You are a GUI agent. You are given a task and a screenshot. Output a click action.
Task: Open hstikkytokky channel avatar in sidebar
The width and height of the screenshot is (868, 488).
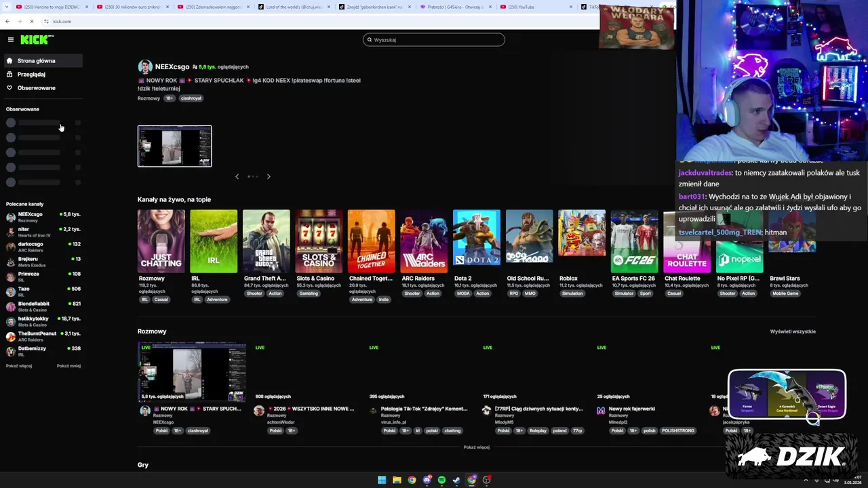pyautogui.click(x=11, y=321)
